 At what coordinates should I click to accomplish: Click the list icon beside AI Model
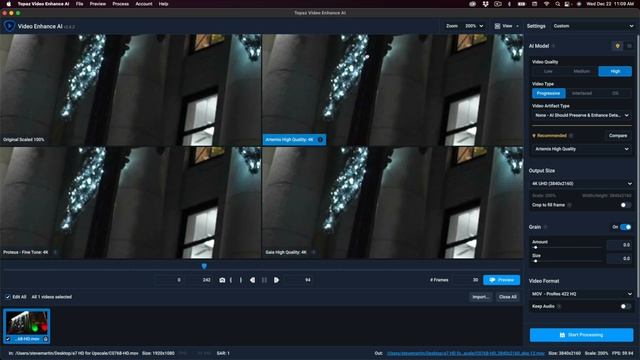[629, 46]
